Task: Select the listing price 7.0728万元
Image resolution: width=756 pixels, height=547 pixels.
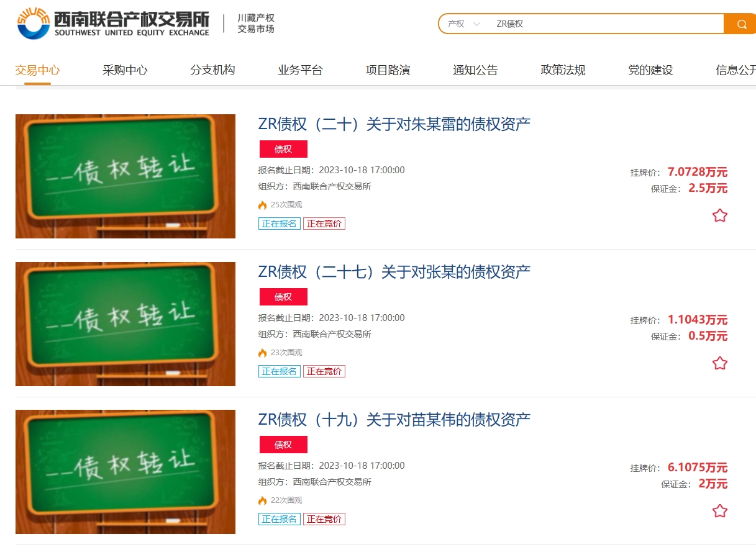Action: tap(698, 172)
